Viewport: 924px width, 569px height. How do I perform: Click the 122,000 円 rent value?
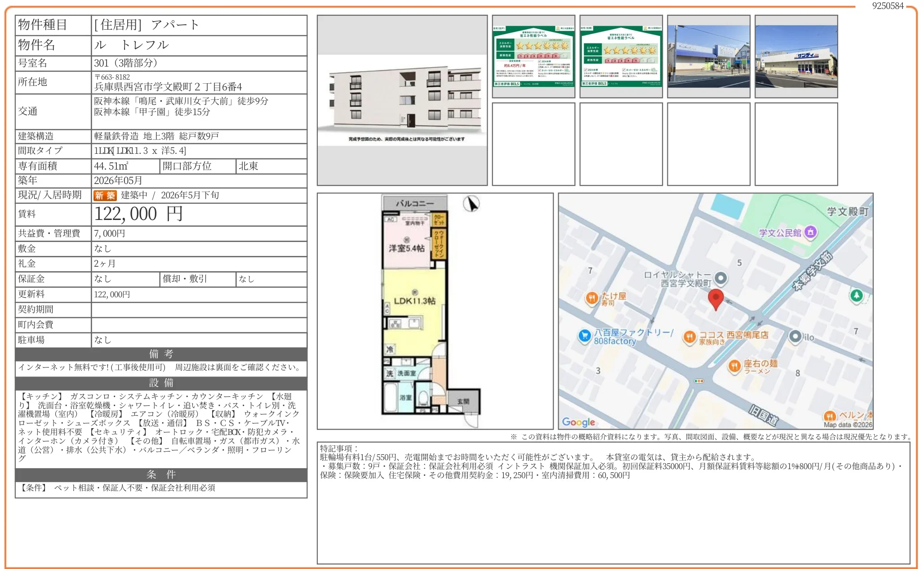click(138, 214)
